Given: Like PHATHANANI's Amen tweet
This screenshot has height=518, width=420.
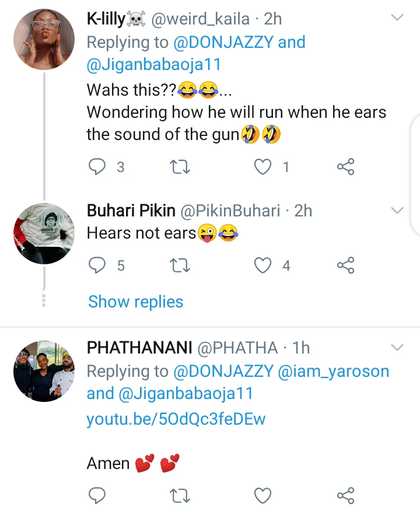Looking at the screenshot, I should click(264, 496).
